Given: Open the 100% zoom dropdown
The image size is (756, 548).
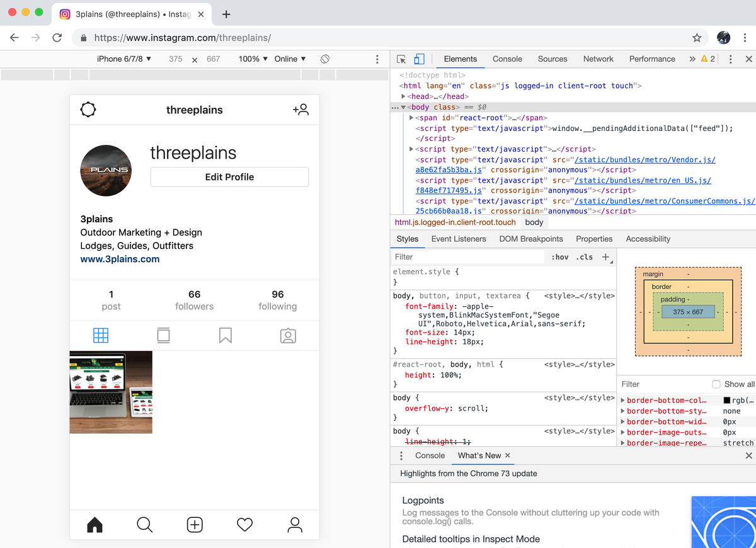Looking at the screenshot, I should point(253,59).
